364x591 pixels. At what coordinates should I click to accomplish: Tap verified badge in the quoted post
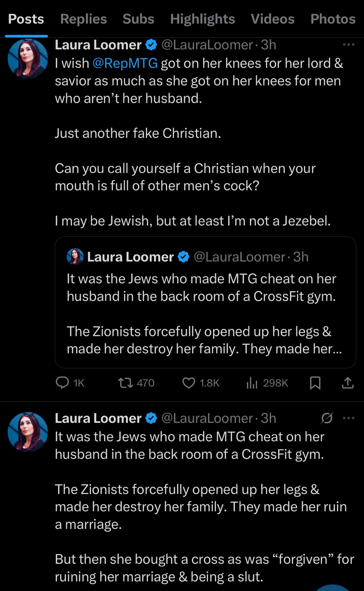183,257
